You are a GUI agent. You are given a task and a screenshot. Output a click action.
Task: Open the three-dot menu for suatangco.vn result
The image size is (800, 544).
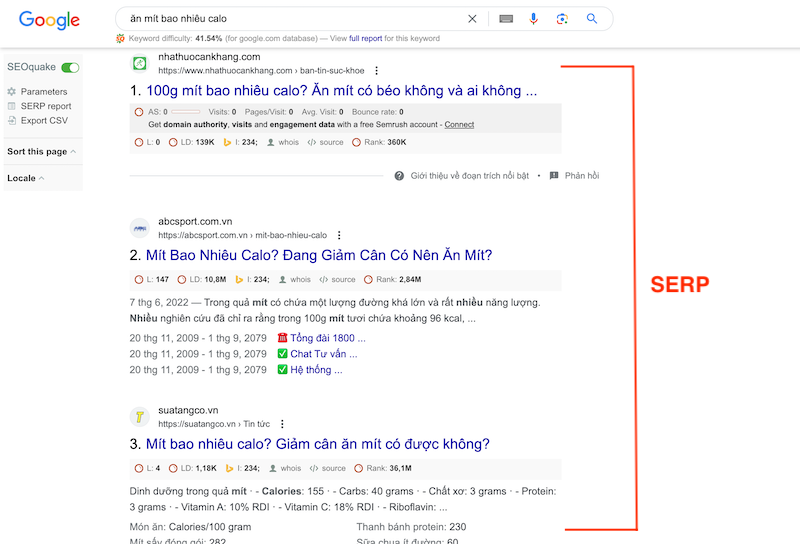pos(282,424)
